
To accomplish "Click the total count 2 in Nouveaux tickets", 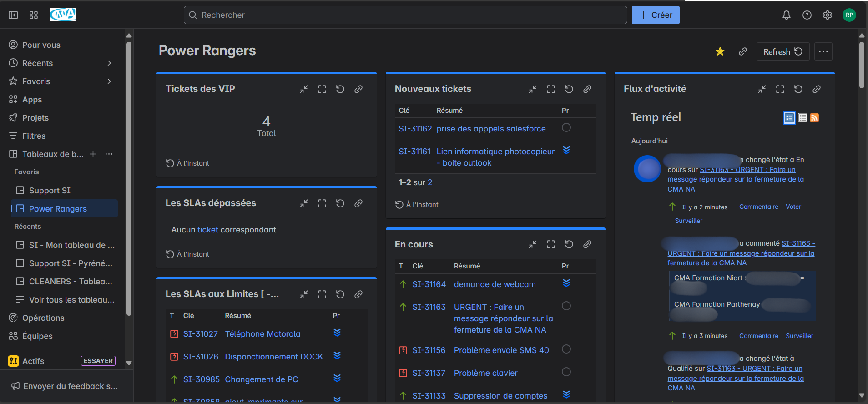I will 430,182.
